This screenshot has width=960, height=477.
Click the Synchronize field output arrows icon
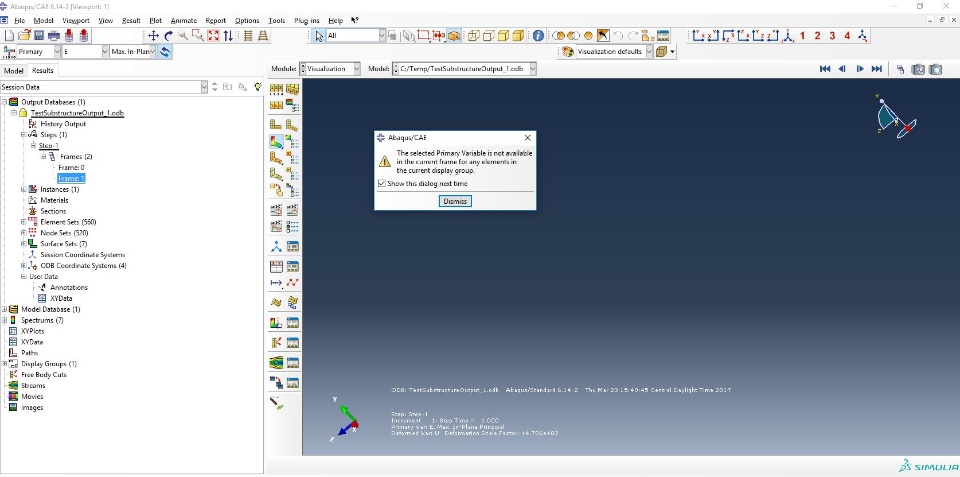point(165,52)
